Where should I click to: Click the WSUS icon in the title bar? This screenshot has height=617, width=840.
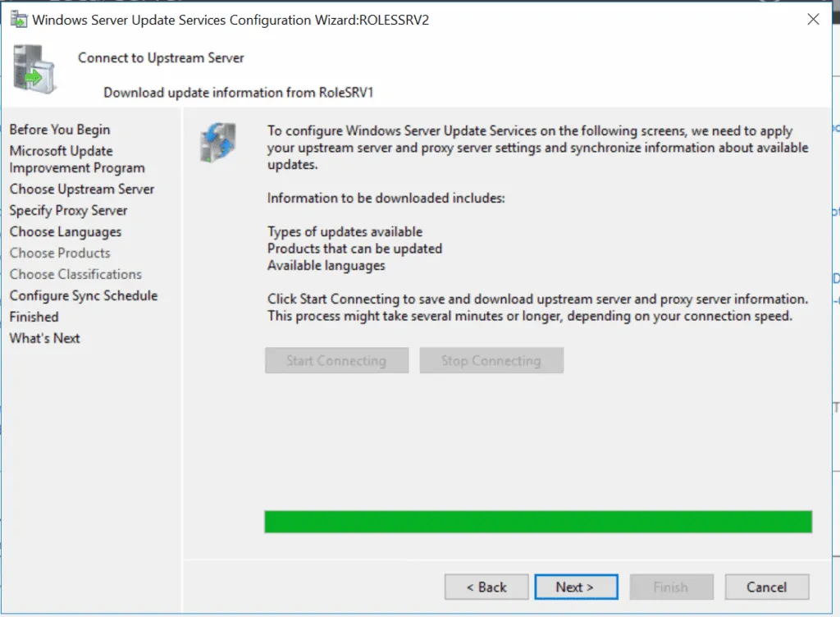click(x=18, y=19)
